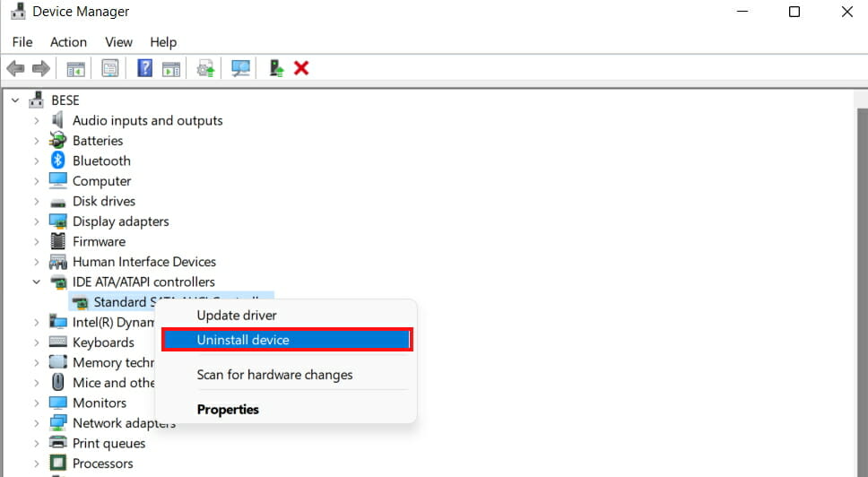Expand the Disk drives chevron
Image resolution: width=868 pixels, height=477 pixels.
pos(37,202)
